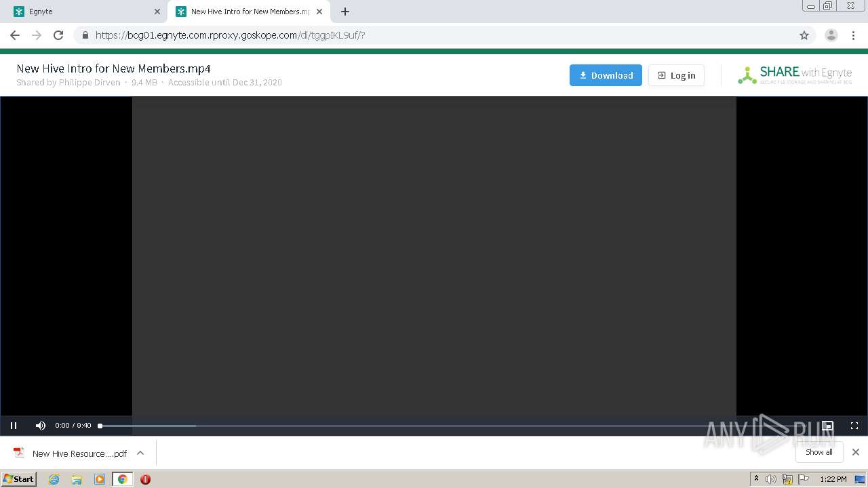This screenshot has height=488, width=868.
Task: Expand options for the downloaded pdf
Action: click(x=140, y=453)
